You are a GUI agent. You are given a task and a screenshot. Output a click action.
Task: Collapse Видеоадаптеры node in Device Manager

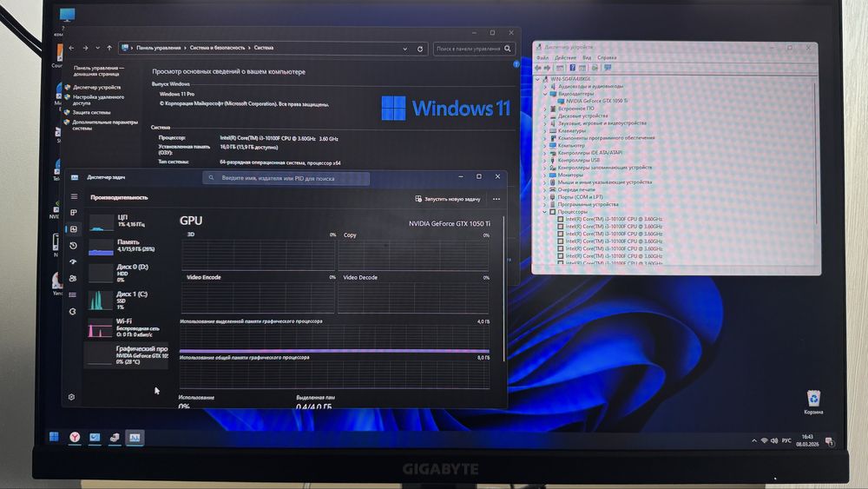pos(545,94)
